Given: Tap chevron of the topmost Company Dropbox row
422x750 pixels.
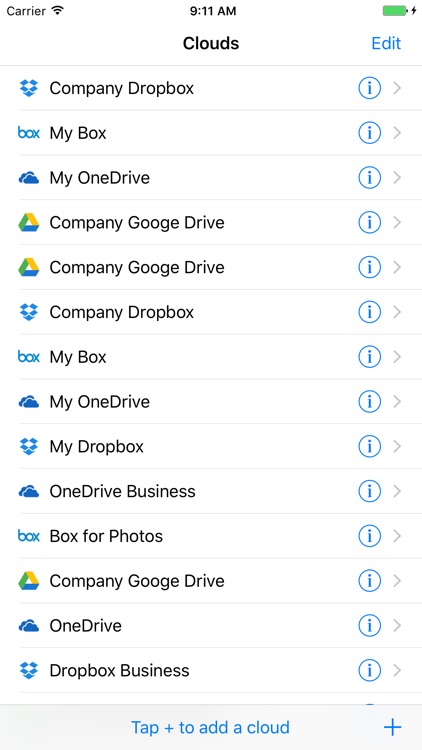Looking at the screenshot, I should [x=397, y=88].
